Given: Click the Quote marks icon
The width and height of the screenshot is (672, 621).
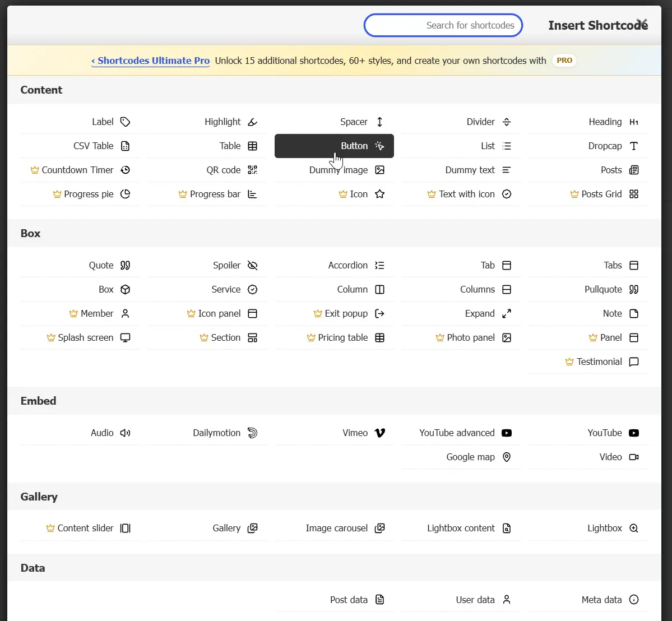Looking at the screenshot, I should coord(125,266).
